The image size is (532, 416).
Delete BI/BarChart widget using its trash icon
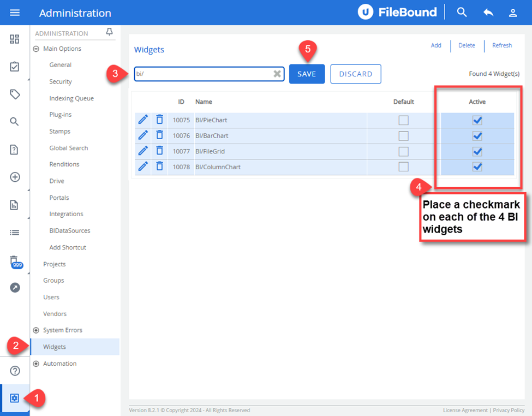pos(159,135)
